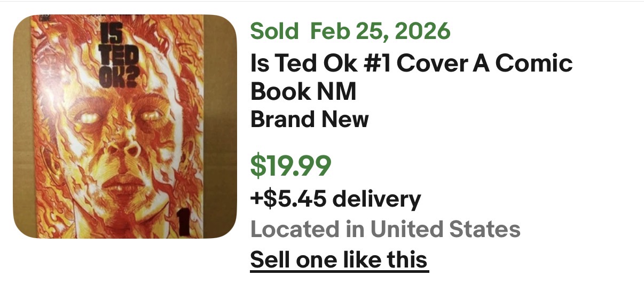Click the $19.99 sold price
Screen dimensions: 644x291
pyautogui.click(x=290, y=166)
